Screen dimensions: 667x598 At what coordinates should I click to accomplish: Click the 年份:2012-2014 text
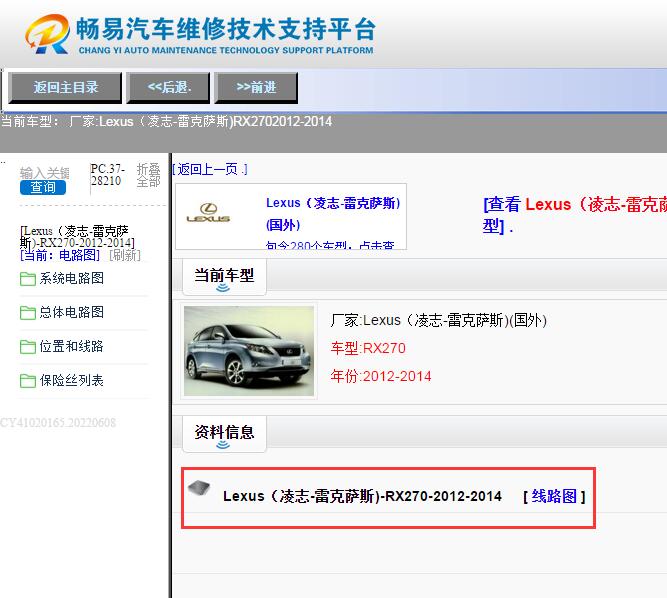coord(381,376)
